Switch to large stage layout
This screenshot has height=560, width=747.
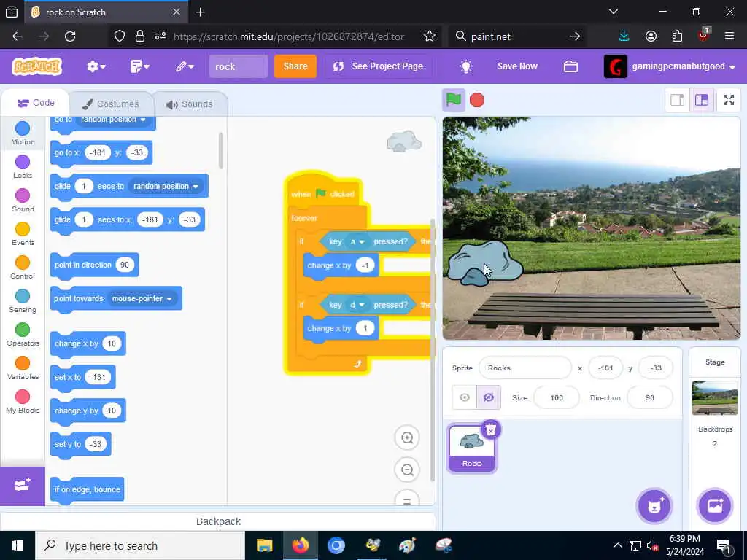pos(701,100)
